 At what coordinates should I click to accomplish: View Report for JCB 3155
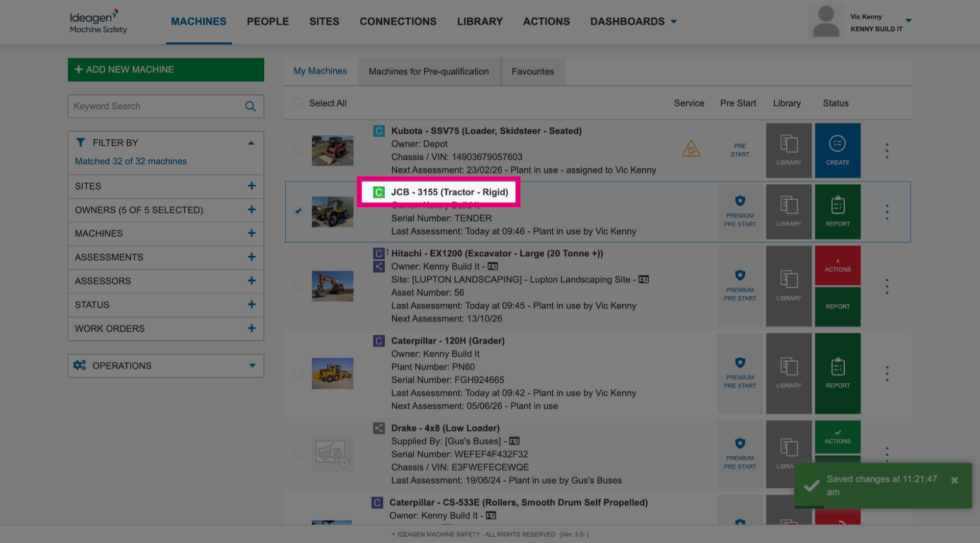(838, 212)
